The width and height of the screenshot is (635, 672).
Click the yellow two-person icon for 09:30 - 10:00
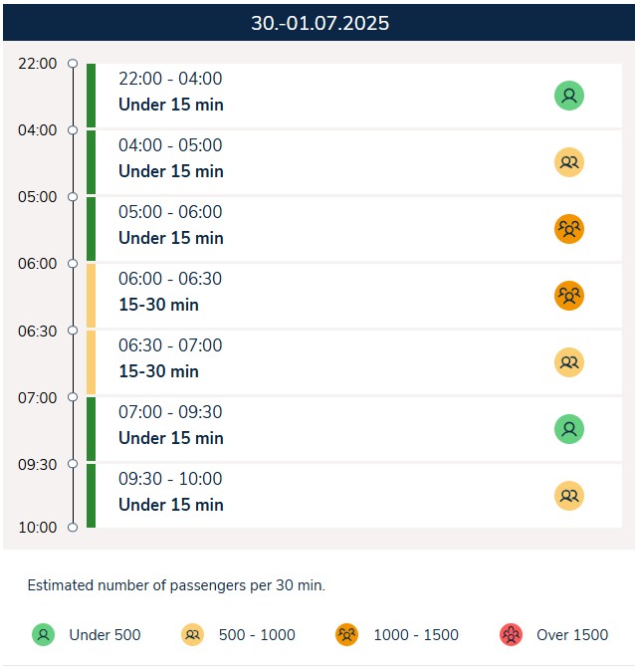569,496
